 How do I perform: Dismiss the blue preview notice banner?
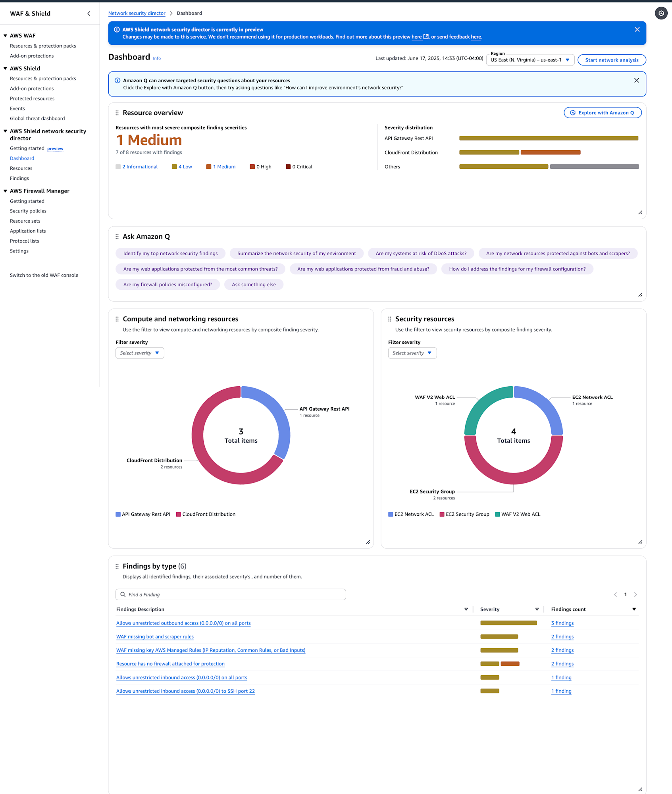pyautogui.click(x=637, y=29)
